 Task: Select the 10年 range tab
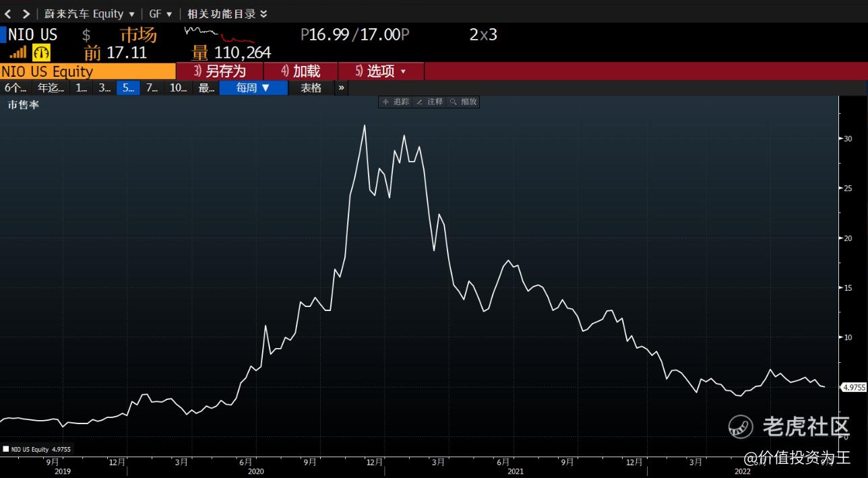[178, 88]
